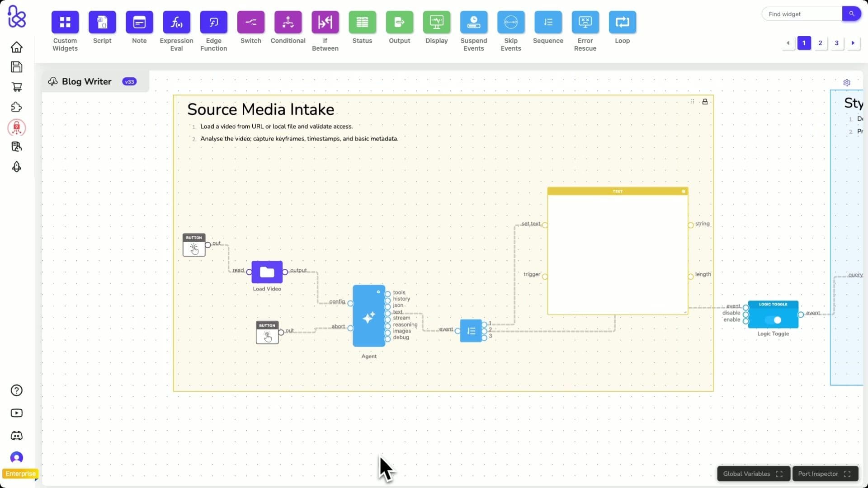
Task: Click the right arrow to reveal more widgets
Action: pos(853,43)
